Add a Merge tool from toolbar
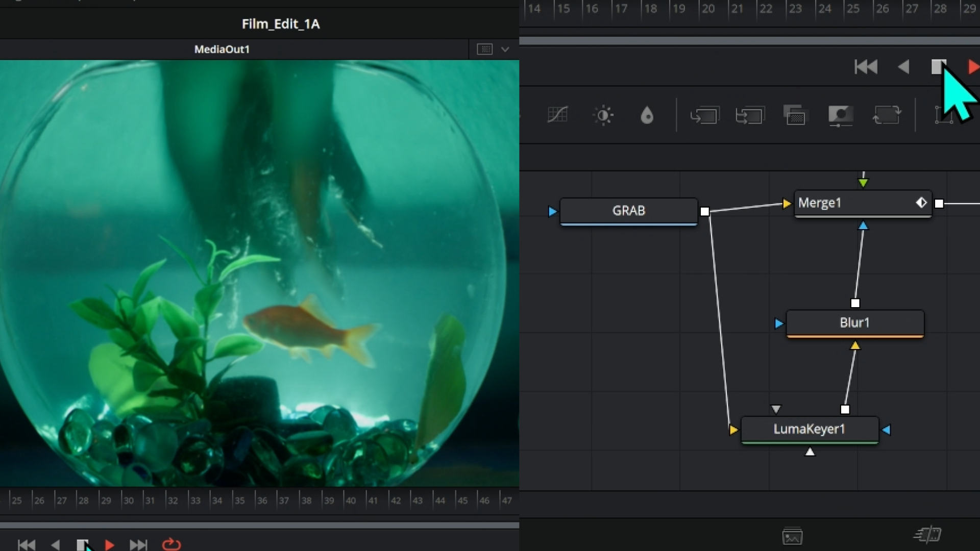Screen dimensions: 980x551 click(x=705, y=115)
